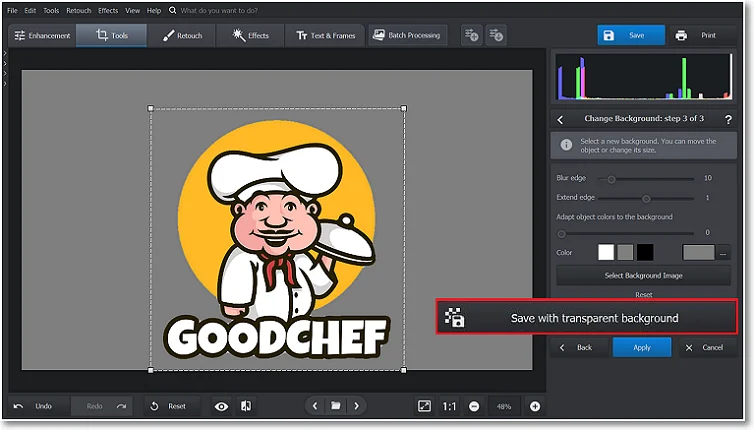Click the fit to screen icon
Screen dimensions: 754x430
[424, 406]
